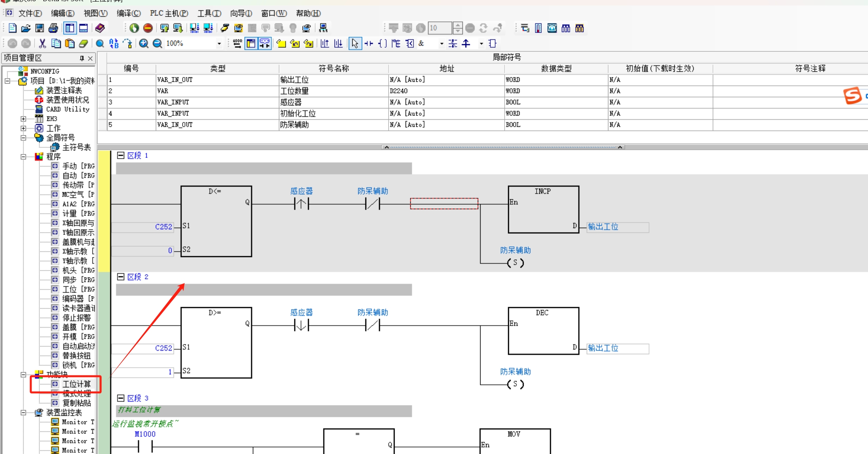Image resolution: width=868 pixels, height=454 pixels.
Task: Click the red PLC Stop icon
Action: (148, 28)
